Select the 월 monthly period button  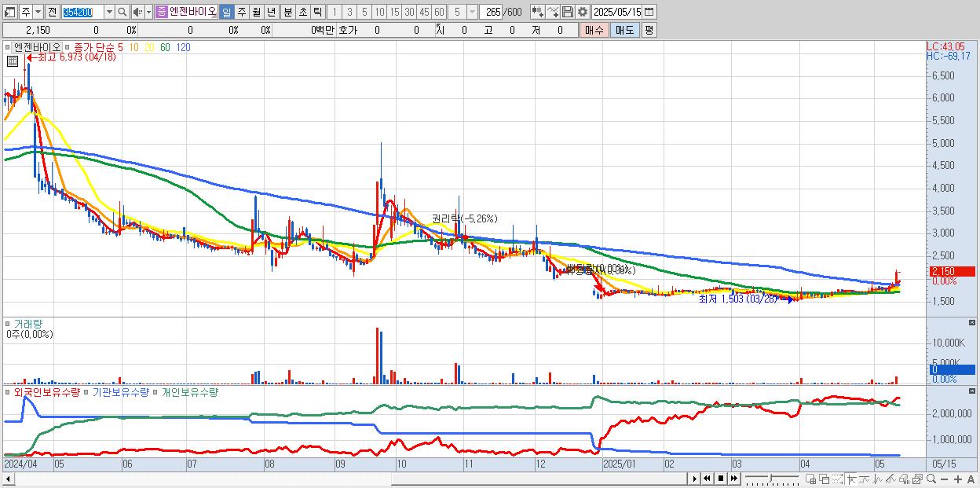(x=256, y=12)
